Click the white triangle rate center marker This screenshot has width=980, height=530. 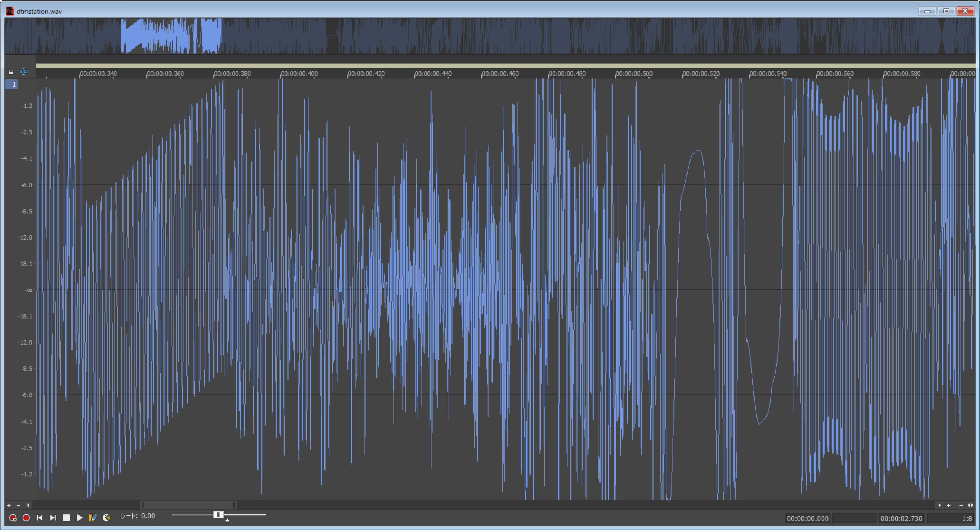[227, 520]
